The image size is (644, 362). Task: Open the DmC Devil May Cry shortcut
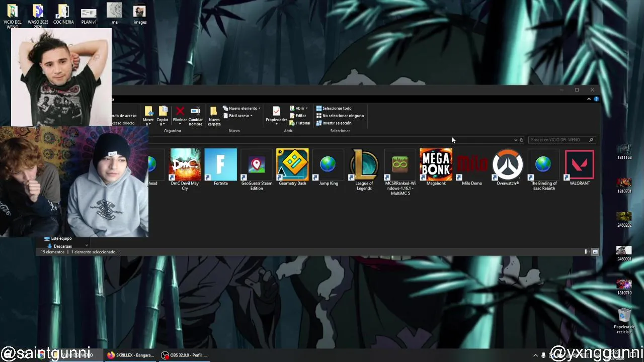[x=185, y=169]
